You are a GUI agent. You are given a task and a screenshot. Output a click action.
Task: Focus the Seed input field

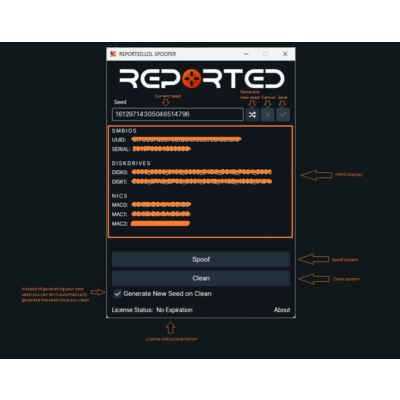[x=178, y=114]
